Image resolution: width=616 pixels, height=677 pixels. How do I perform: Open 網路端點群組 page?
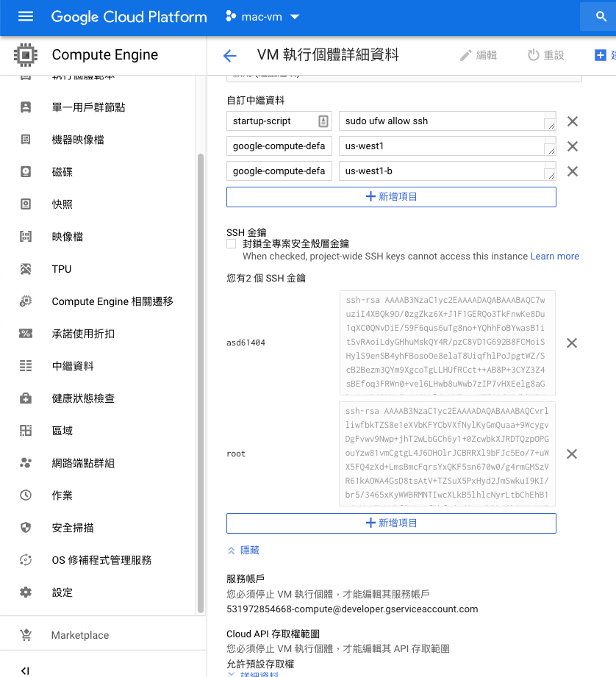point(83,463)
